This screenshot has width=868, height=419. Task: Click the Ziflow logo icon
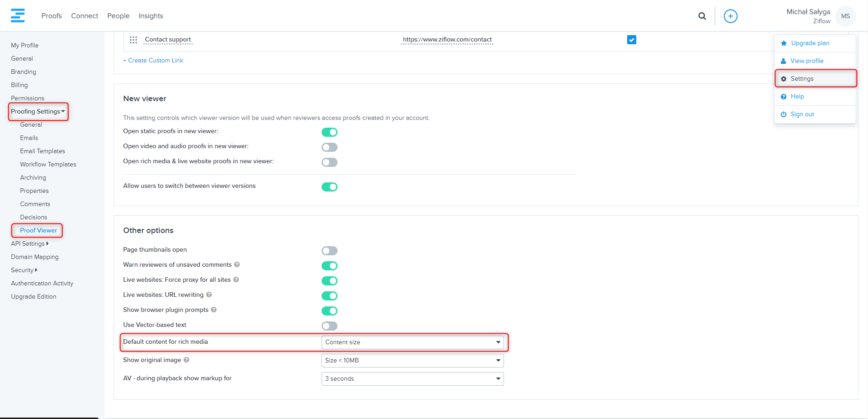pyautogui.click(x=18, y=16)
